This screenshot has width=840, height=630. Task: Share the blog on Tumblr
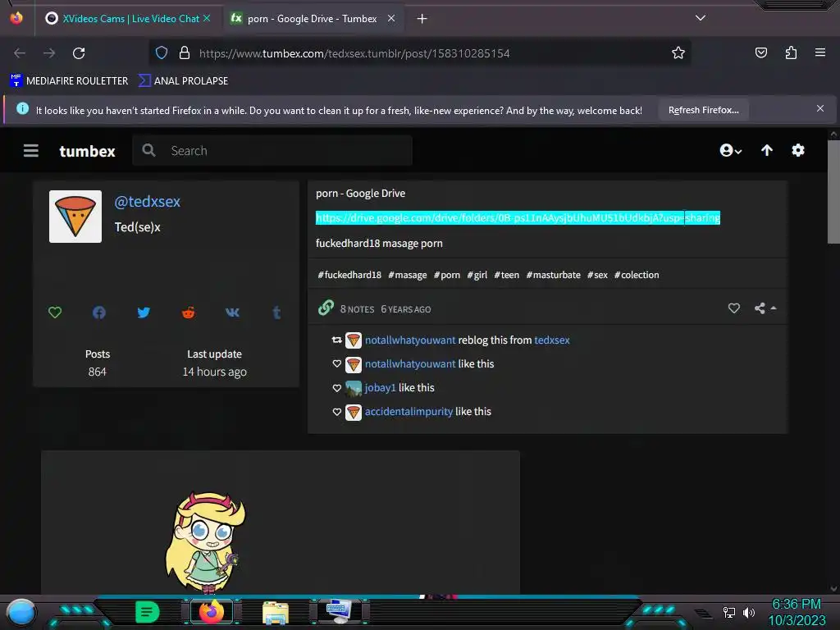(276, 313)
